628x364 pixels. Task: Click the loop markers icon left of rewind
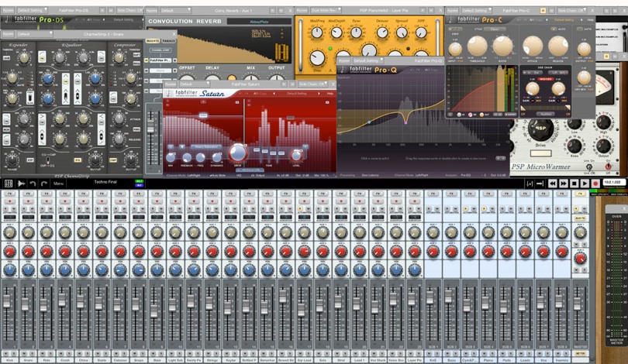tap(530, 184)
